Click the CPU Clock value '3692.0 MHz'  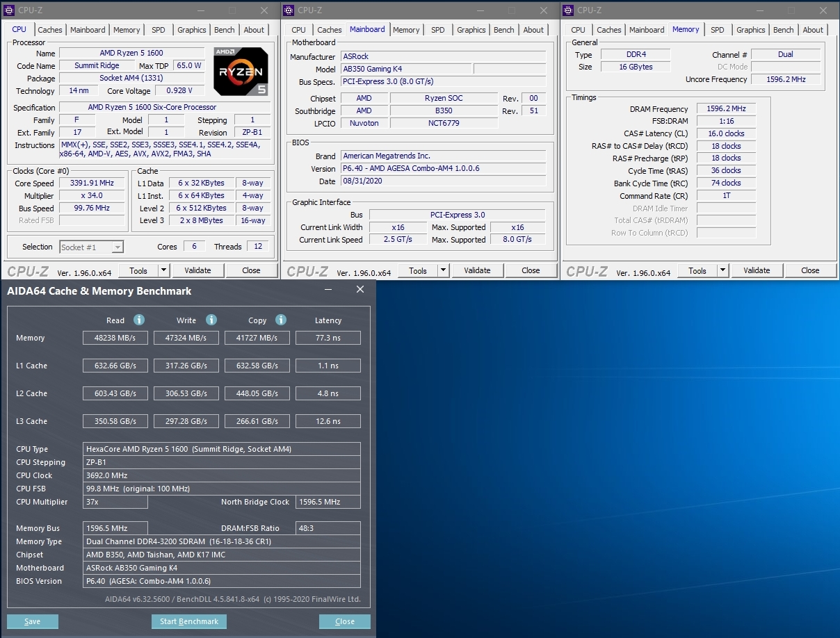[x=222, y=475]
